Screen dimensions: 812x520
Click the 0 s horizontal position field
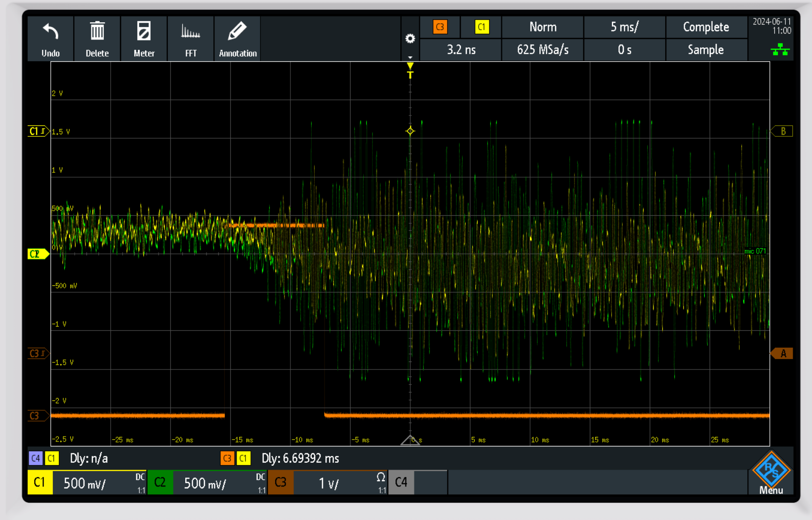[624, 50]
